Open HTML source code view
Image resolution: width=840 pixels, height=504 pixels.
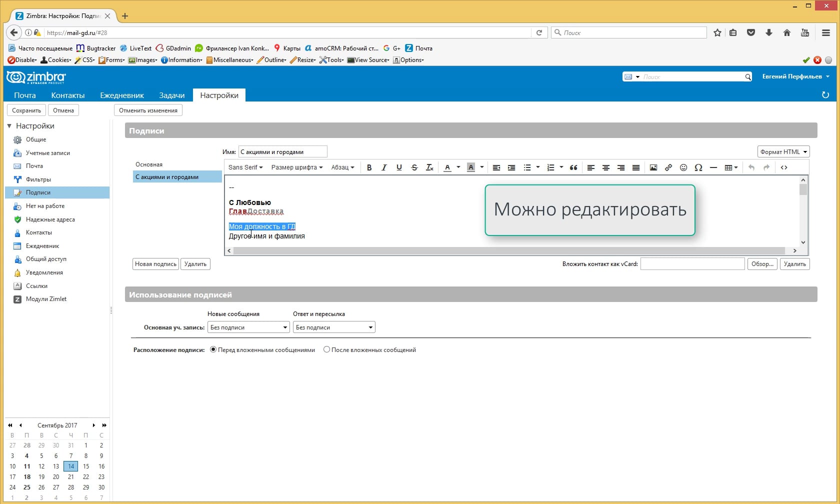pyautogui.click(x=783, y=167)
